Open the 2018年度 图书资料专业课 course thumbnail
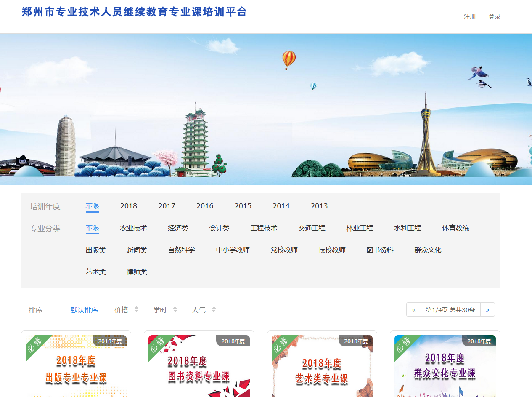 199,366
